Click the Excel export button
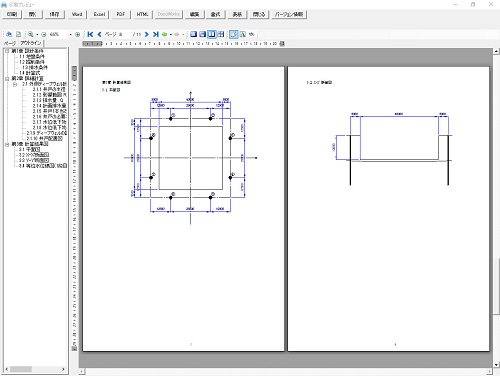The height and width of the screenshot is (376, 500). [99, 14]
